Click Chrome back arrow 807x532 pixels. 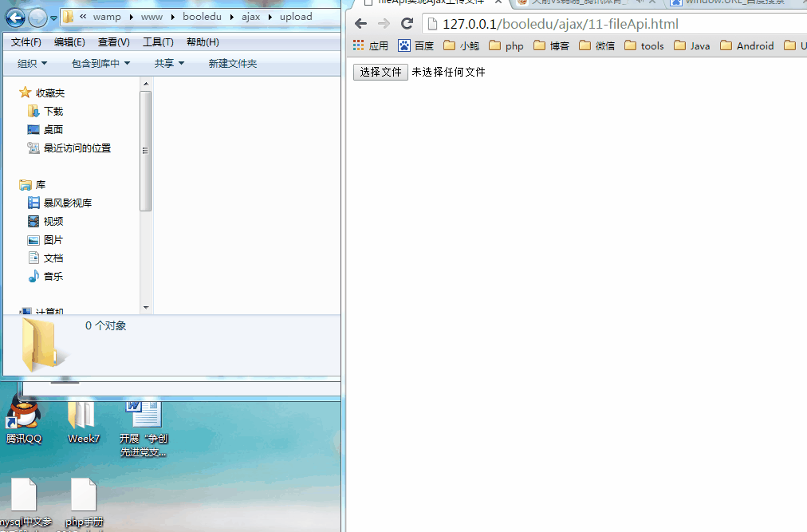pos(361,24)
